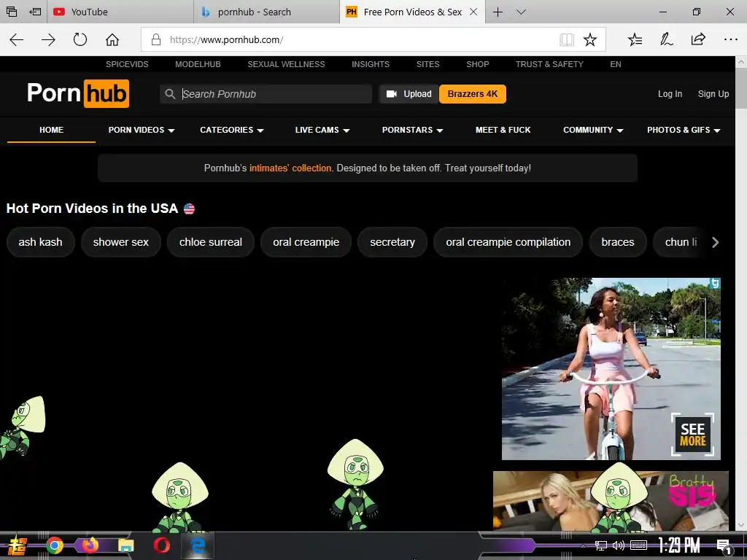Select the 'braces' tag pill
This screenshot has height=560, width=747.
coord(617,242)
